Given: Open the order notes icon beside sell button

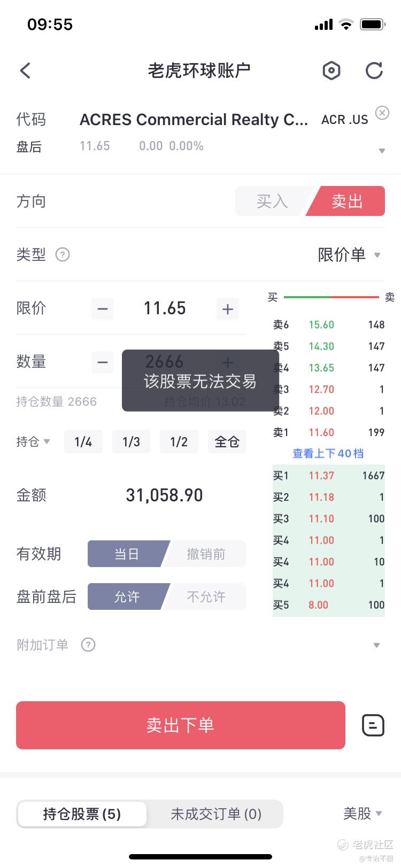Looking at the screenshot, I should coord(373,725).
